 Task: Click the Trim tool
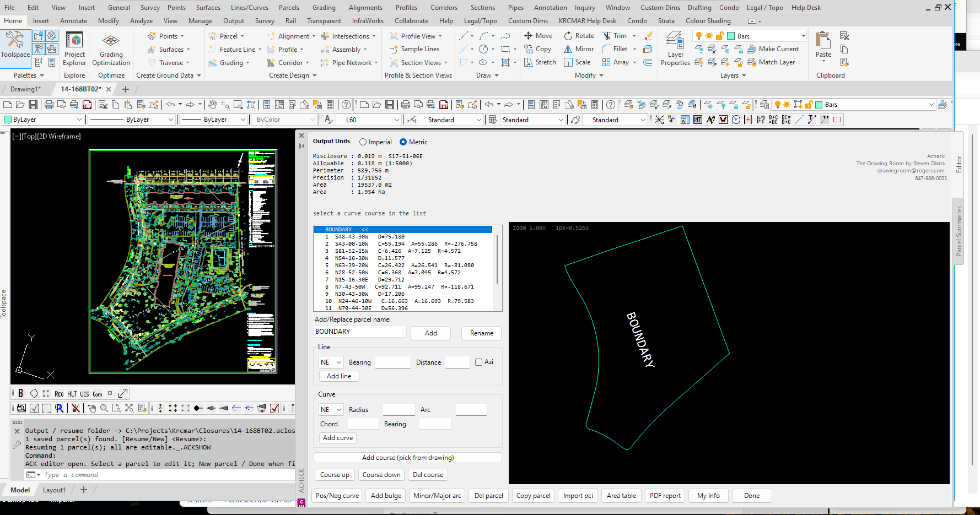coord(615,36)
